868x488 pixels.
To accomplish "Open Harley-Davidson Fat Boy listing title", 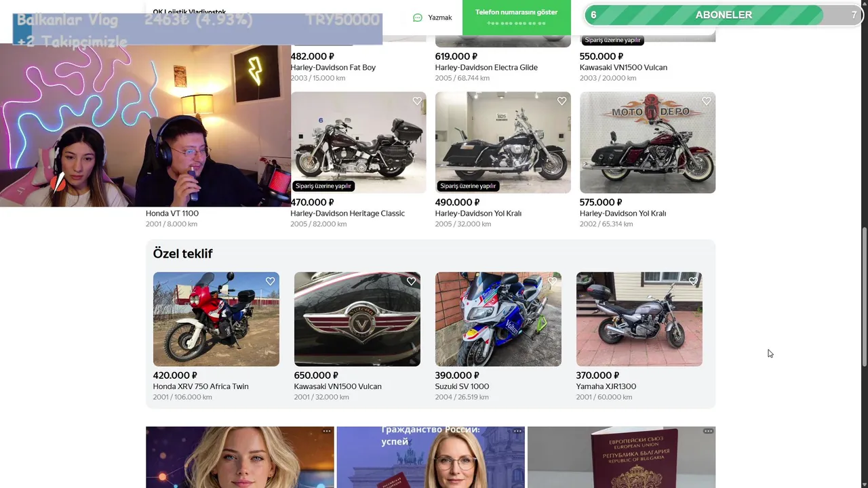I will pyautogui.click(x=333, y=67).
